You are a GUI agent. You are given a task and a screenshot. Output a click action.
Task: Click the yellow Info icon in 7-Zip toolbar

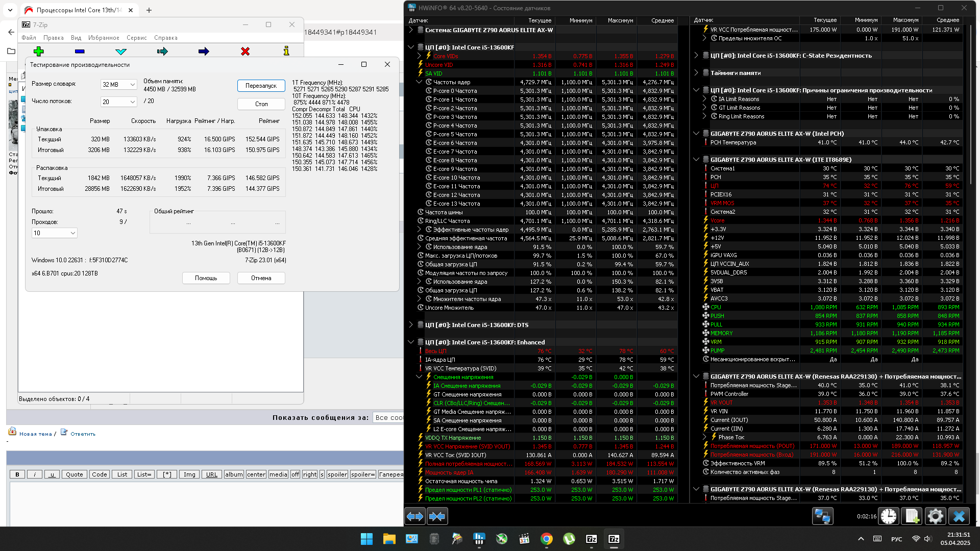pos(286,51)
